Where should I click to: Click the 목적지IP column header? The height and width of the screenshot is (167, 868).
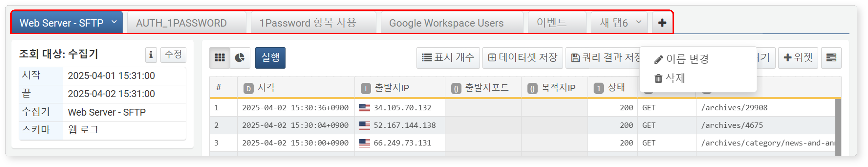[x=554, y=88]
